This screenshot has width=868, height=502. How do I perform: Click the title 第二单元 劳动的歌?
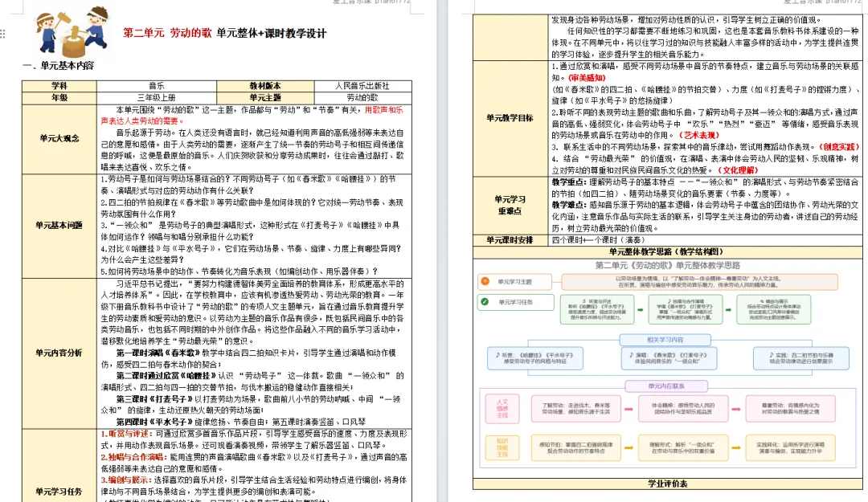coord(167,33)
